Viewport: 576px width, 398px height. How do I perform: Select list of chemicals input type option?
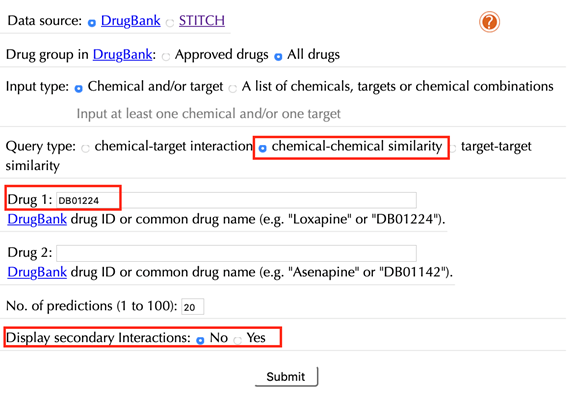233,89
